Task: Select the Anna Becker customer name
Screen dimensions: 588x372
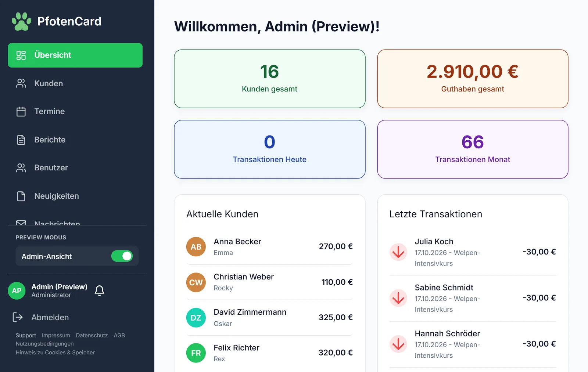Action: click(x=237, y=242)
